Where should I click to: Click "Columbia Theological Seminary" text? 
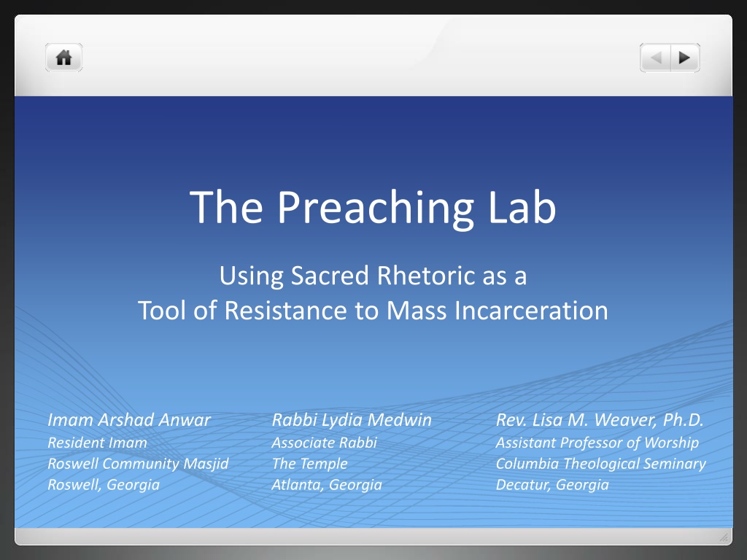tap(601, 464)
